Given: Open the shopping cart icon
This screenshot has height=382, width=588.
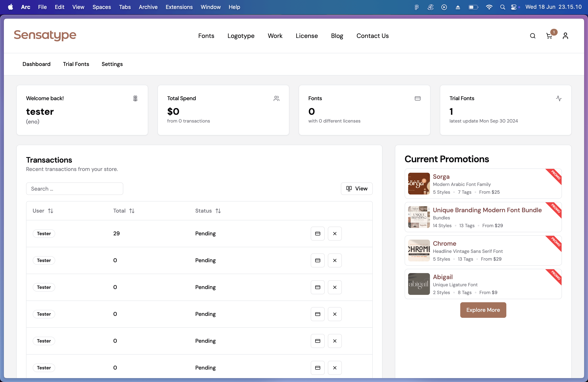Looking at the screenshot, I should (549, 36).
